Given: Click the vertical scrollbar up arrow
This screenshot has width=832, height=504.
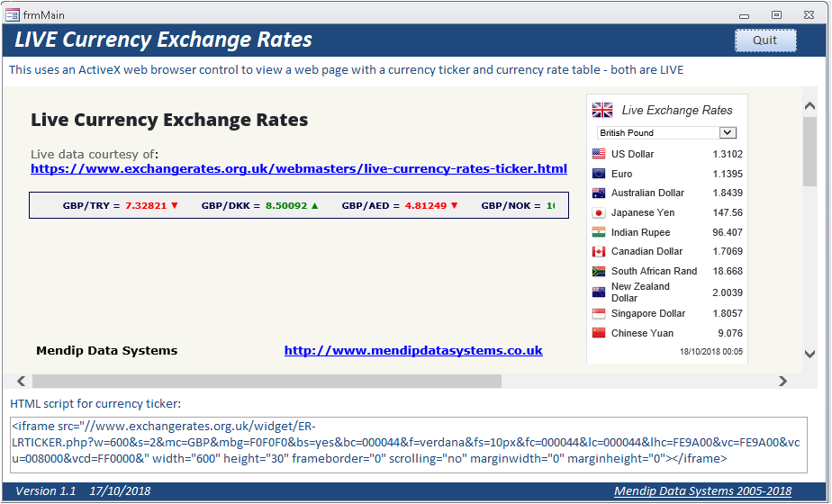Looking at the screenshot, I should point(809,106).
